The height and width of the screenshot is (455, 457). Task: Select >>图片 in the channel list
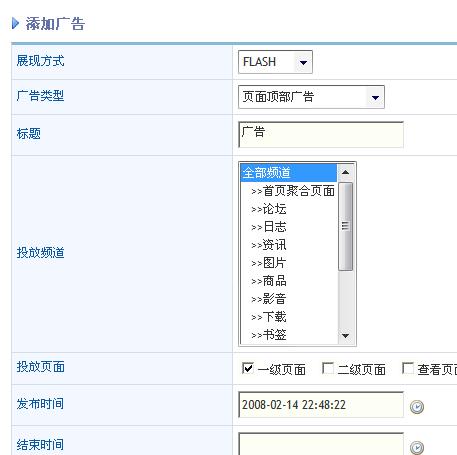click(289, 263)
